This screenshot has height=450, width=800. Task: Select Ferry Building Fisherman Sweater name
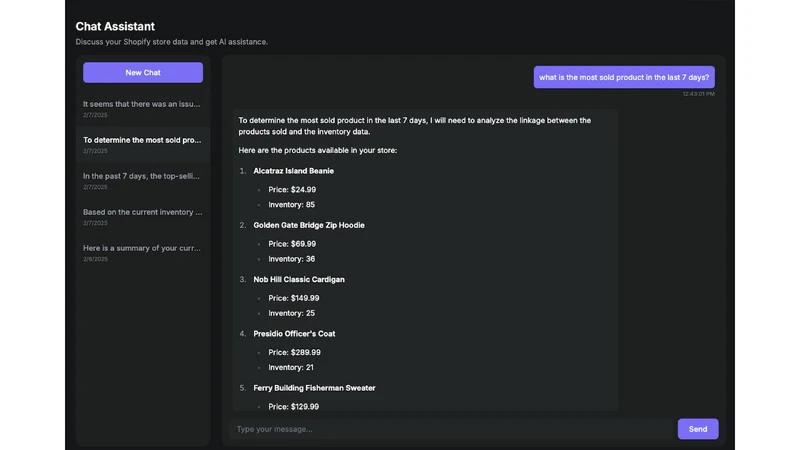pyautogui.click(x=314, y=388)
